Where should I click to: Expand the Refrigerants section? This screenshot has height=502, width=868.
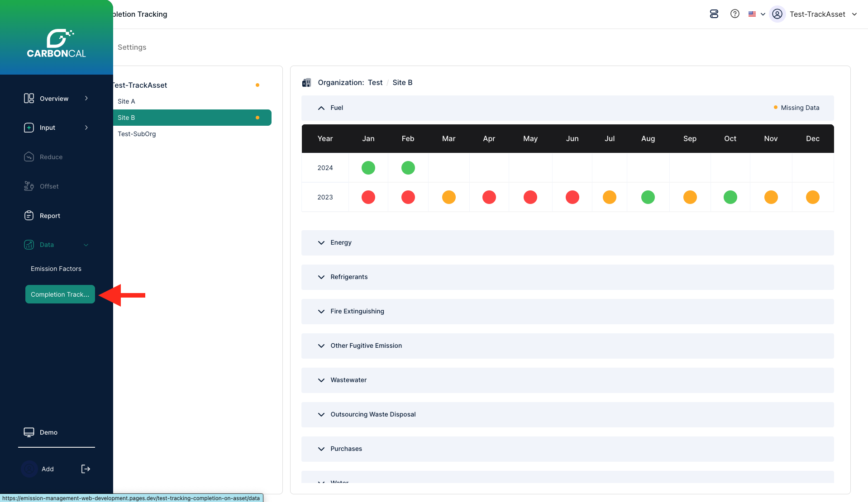coord(321,277)
